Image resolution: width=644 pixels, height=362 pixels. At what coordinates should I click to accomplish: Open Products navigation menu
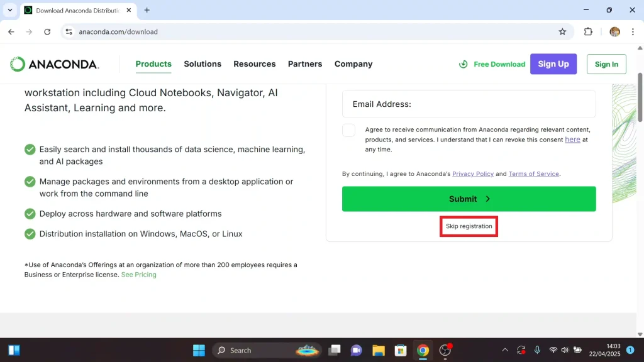point(153,64)
